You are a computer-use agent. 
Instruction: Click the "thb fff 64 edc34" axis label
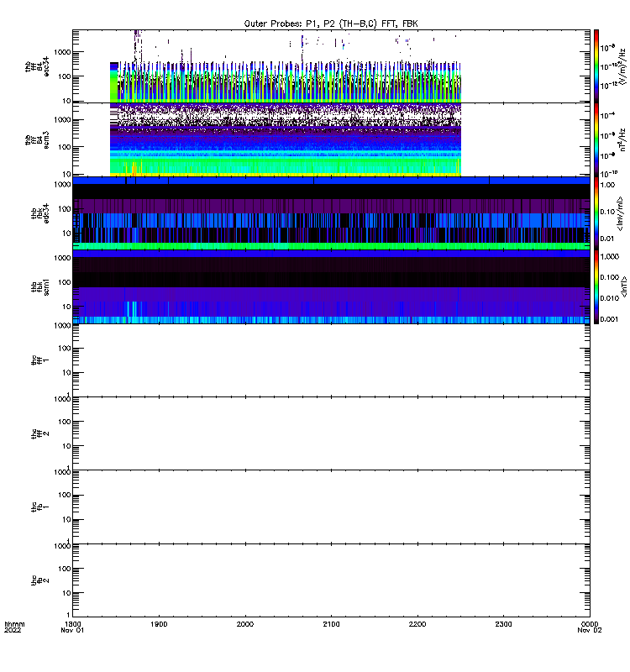(x=37, y=66)
